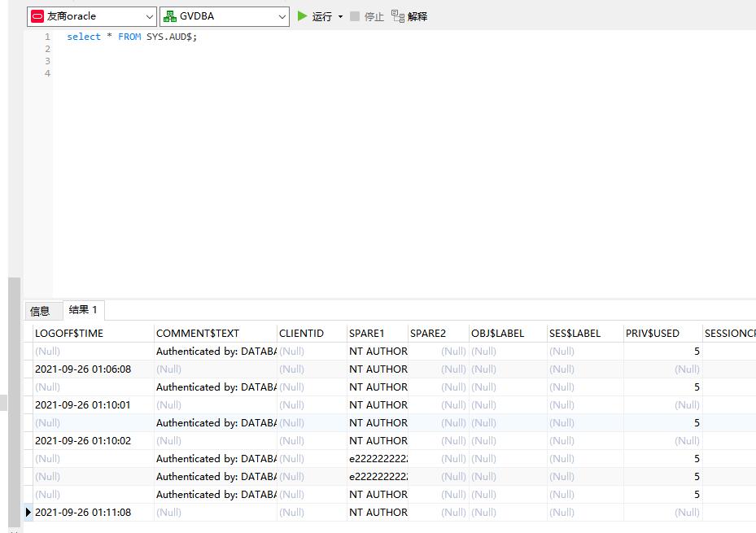Click the SPARE1 column header
The image size is (756, 533).
[x=378, y=333]
